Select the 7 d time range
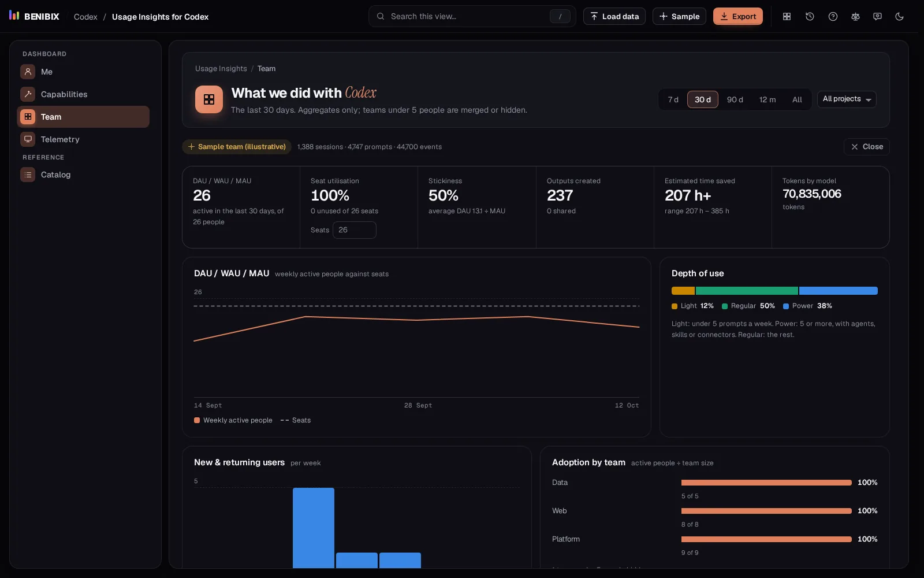The height and width of the screenshot is (578, 924). tap(673, 99)
